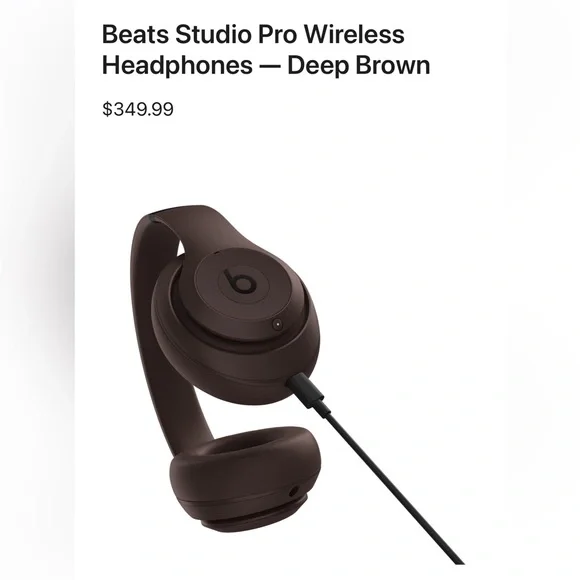Click the 'Deep Brown' color name text
The height and width of the screenshot is (580, 580).
[358, 65]
